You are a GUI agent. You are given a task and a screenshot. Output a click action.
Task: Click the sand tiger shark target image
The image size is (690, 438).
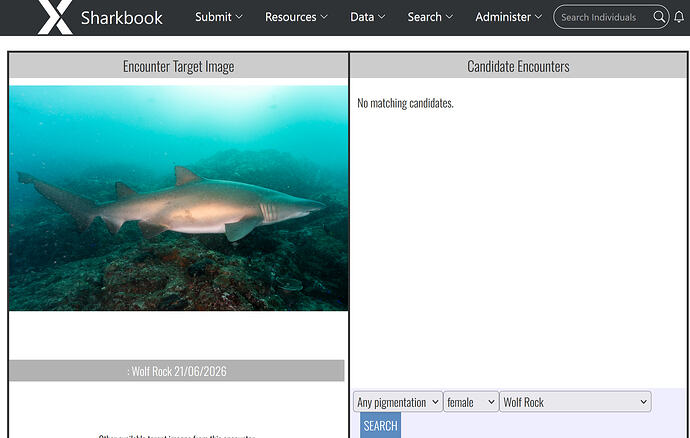[179, 198]
